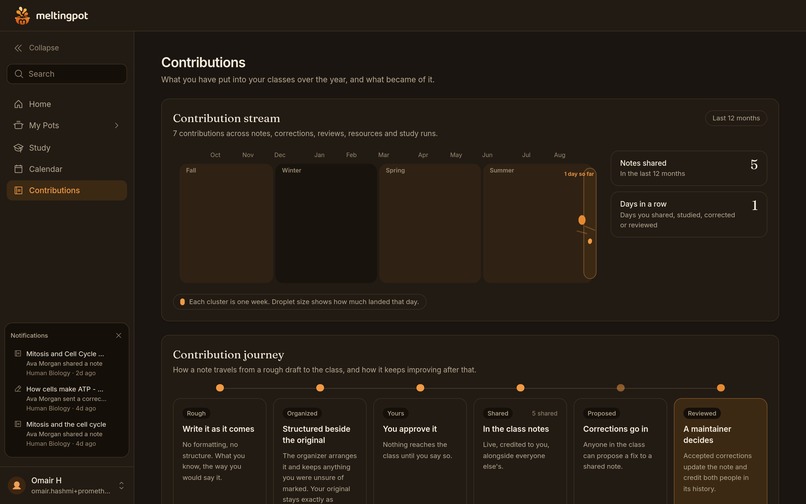
Task: Click the magnifier icon in Search
Action: coord(19,74)
